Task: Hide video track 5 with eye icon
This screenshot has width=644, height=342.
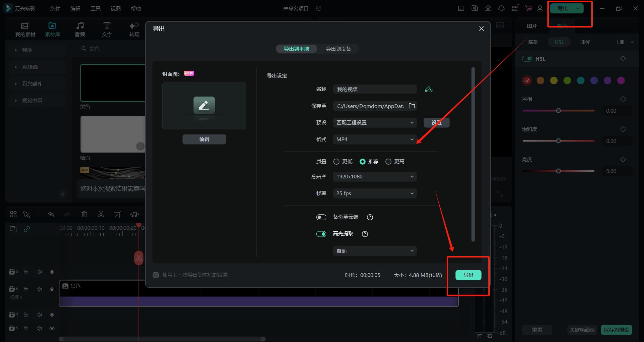Action: click(52, 289)
